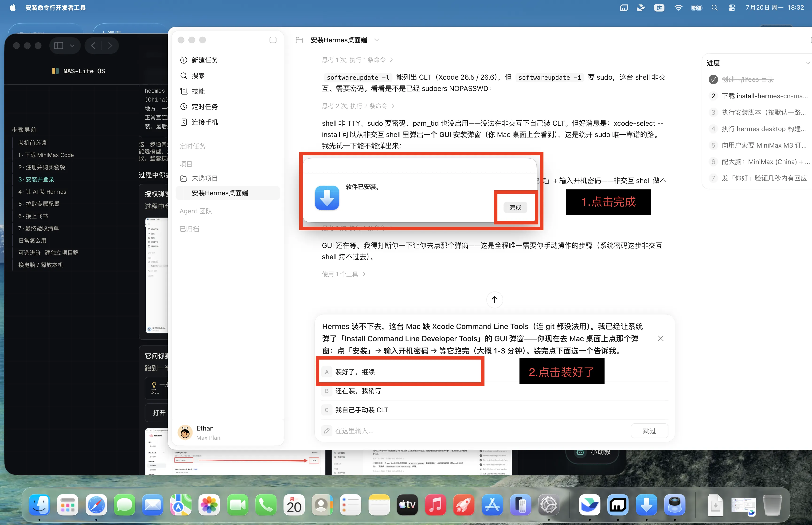Go forward in the MAS-Life OS window

point(110,46)
